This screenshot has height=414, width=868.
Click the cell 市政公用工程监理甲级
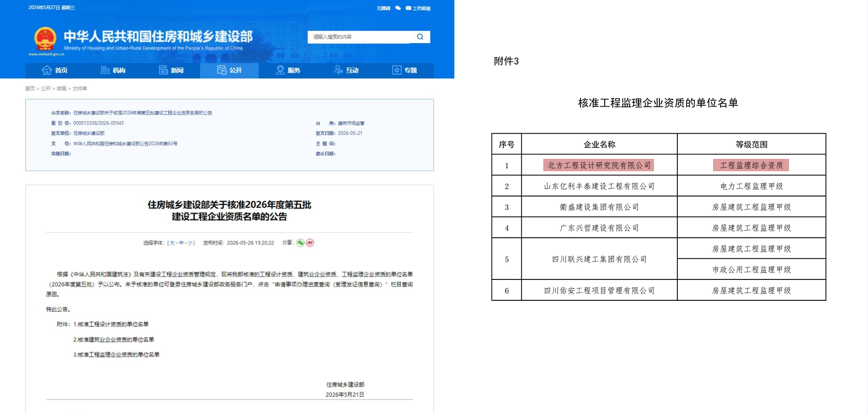751,270
